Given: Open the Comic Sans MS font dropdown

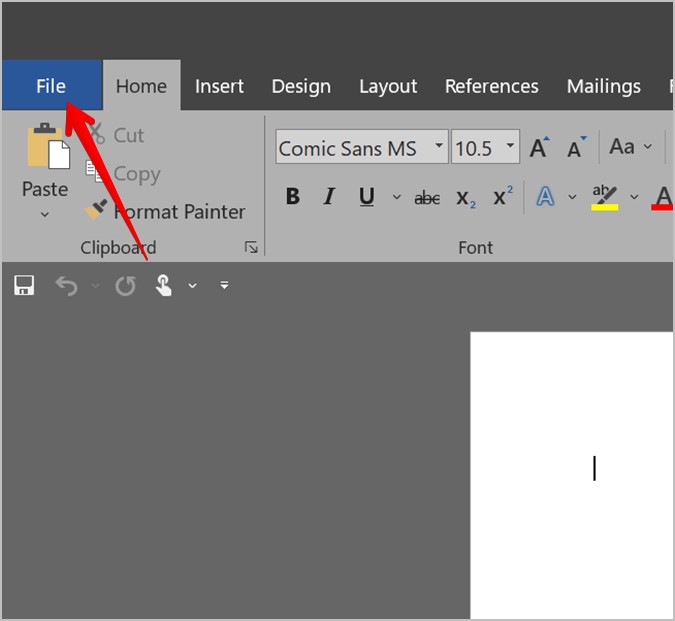Looking at the screenshot, I should click(x=438, y=148).
